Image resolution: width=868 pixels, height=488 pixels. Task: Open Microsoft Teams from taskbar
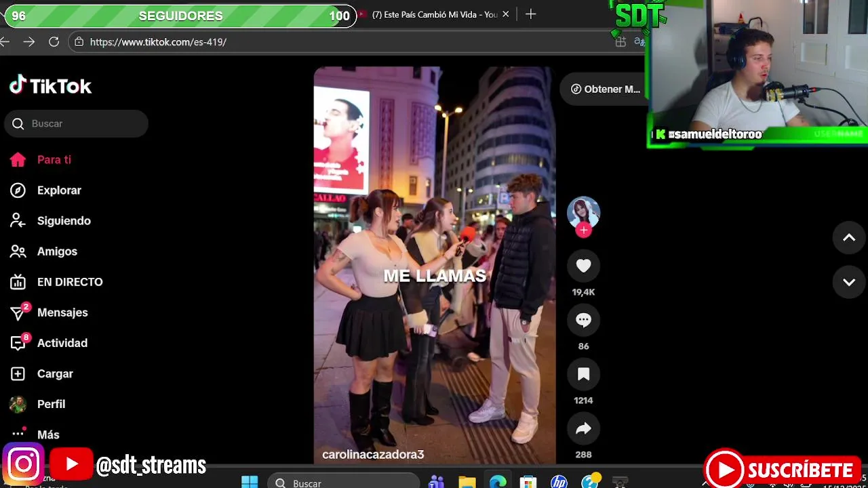pos(436,482)
